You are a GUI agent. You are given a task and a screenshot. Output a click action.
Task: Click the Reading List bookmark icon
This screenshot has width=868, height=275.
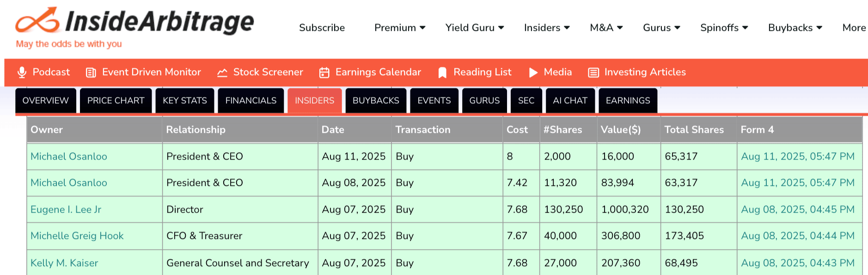pyautogui.click(x=442, y=72)
